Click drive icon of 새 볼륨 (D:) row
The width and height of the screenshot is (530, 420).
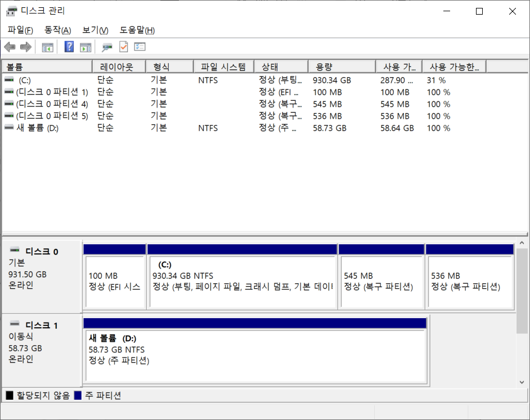click(9, 127)
